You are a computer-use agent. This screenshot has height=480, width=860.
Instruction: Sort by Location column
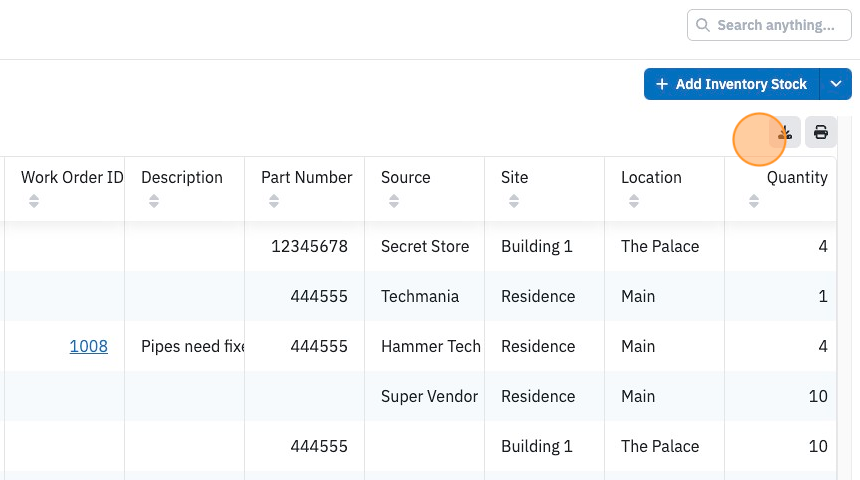[x=634, y=201]
